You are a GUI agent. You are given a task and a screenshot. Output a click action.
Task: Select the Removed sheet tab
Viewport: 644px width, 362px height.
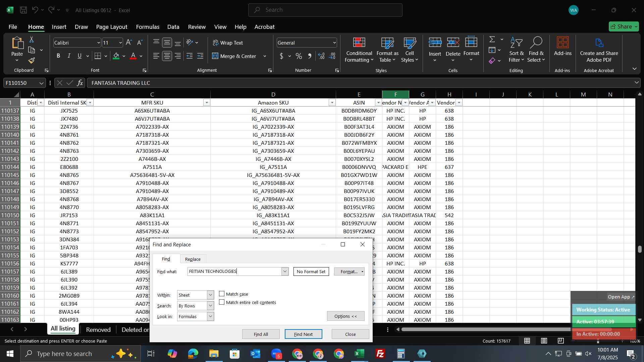pos(98,329)
